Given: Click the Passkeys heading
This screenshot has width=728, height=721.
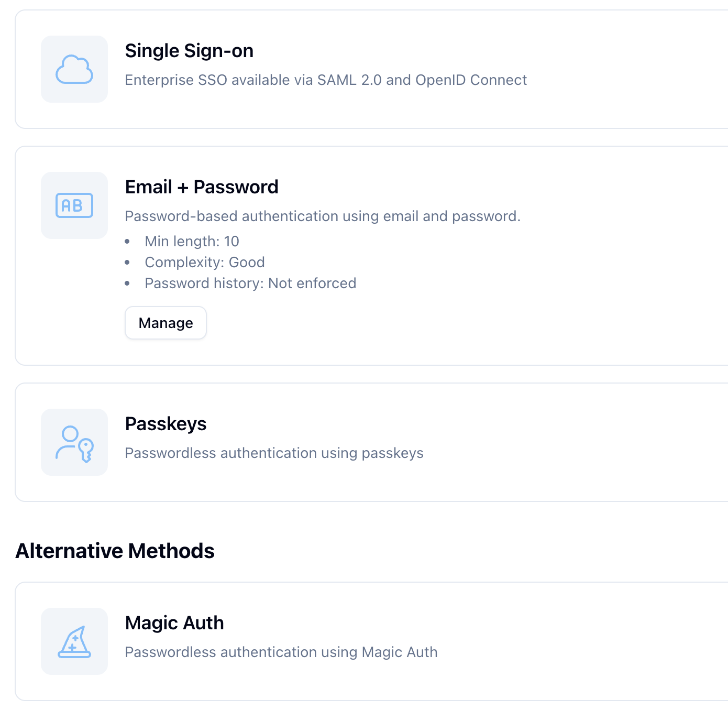Looking at the screenshot, I should [166, 424].
